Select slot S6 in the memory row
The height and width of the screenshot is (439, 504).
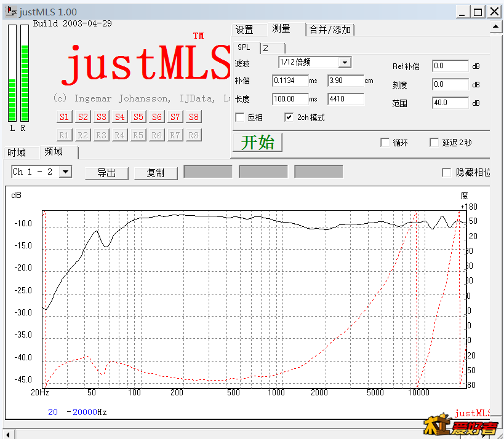pyautogui.click(x=156, y=117)
